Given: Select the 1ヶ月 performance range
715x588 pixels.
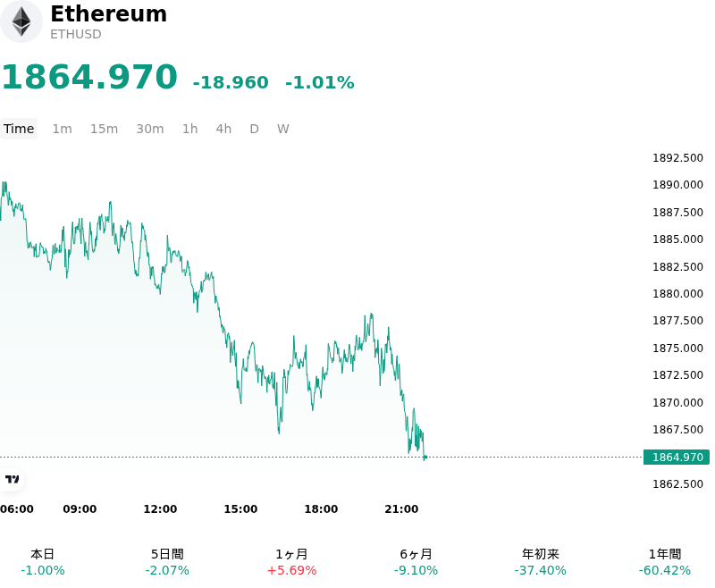Looking at the screenshot, I should point(291,562).
